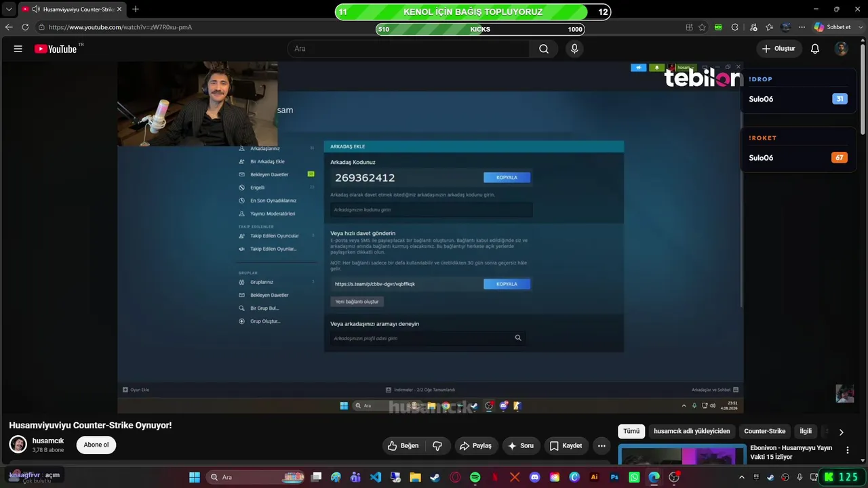
Task: Open the Edge profile picture
Action: point(786,27)
